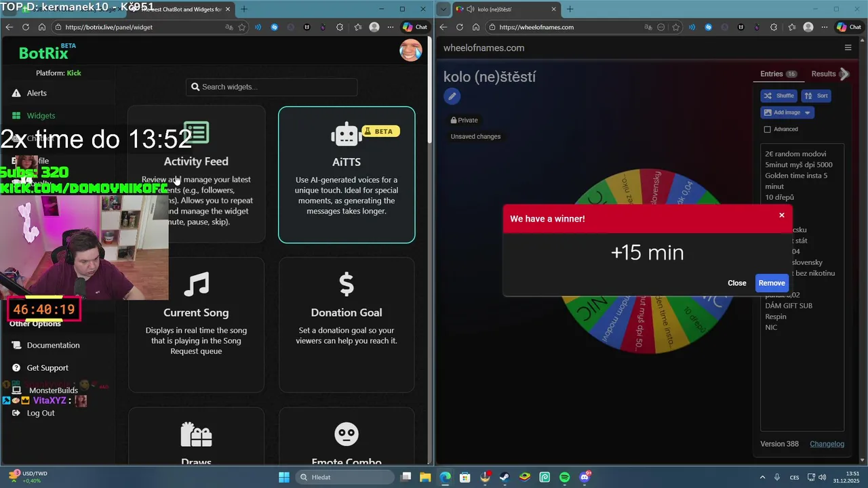
Task: Open browser profile icon in wheelofnames window
Action: pyautogui.click(x=808, y=27)
